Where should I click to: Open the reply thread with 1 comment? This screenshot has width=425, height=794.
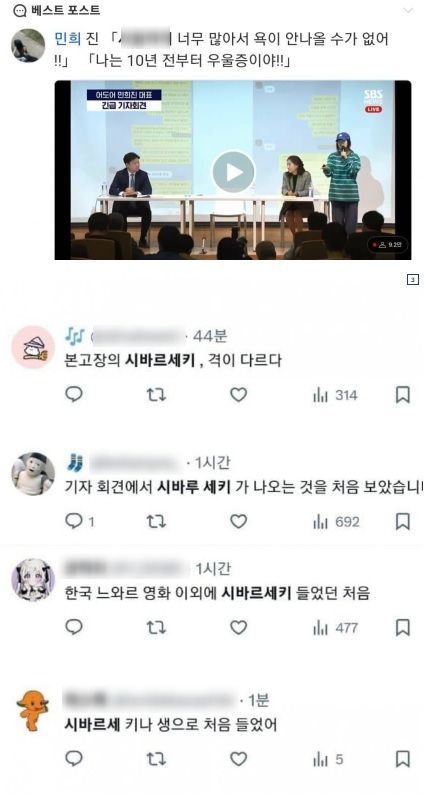(x=80, y=521)
